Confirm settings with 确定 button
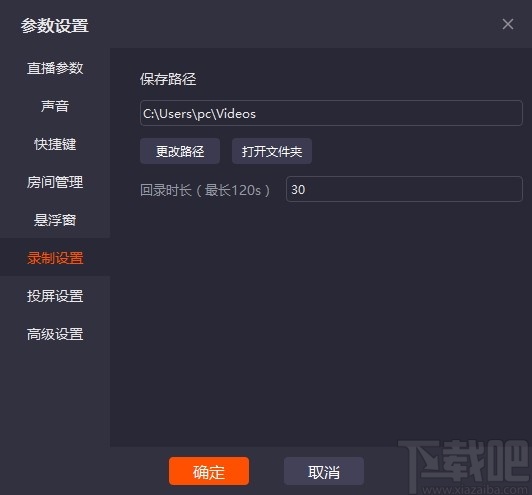 (x=209, y=471)
